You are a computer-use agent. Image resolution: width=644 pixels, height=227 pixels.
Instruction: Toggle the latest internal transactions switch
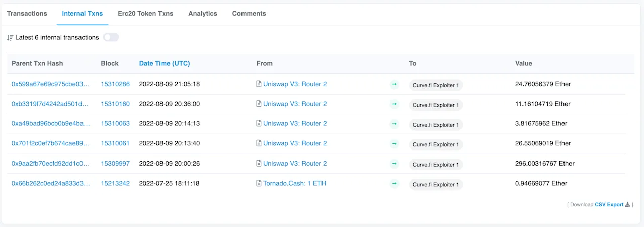[111, 37]
